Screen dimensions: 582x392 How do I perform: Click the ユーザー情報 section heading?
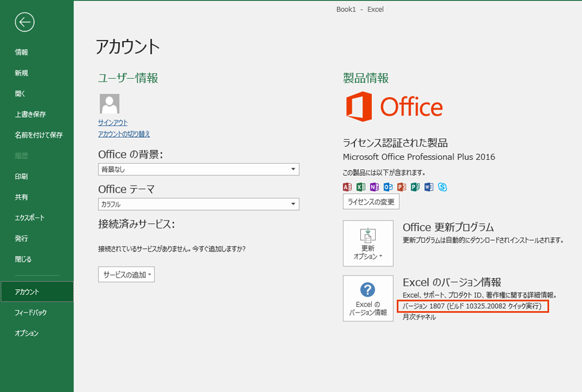point(128,78)
